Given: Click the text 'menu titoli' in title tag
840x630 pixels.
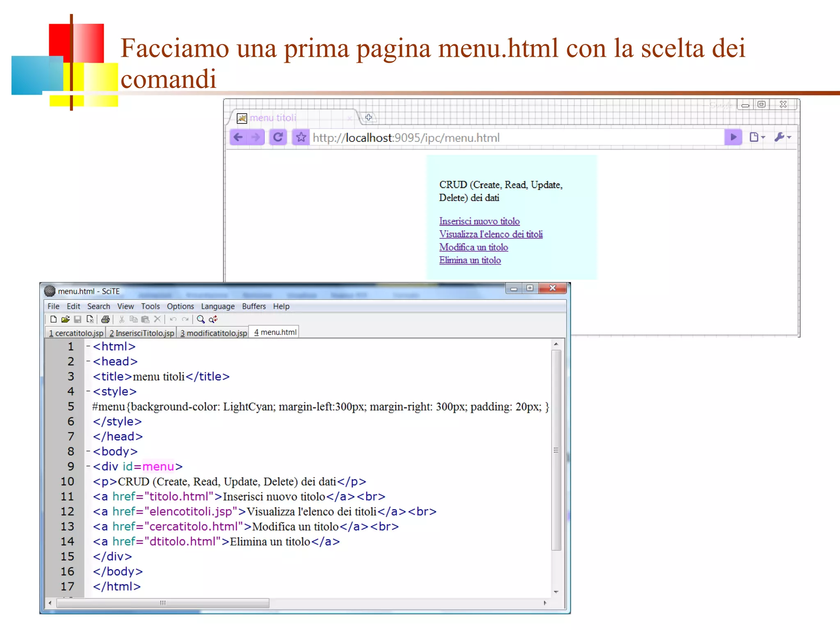Looking at the screenshot, I should point(159,377).
